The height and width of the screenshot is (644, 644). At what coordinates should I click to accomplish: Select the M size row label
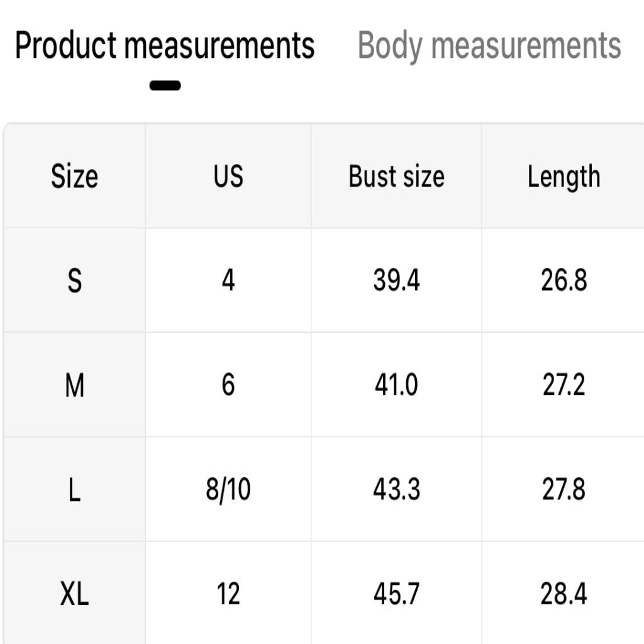pos(74,385)
